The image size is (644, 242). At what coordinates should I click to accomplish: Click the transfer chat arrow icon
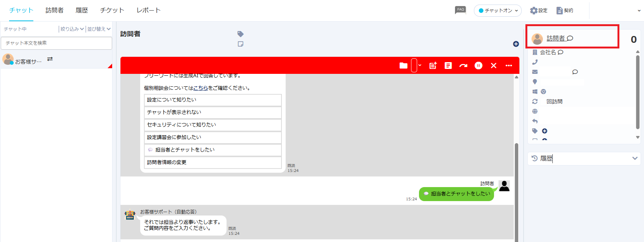tap(463, 66)
